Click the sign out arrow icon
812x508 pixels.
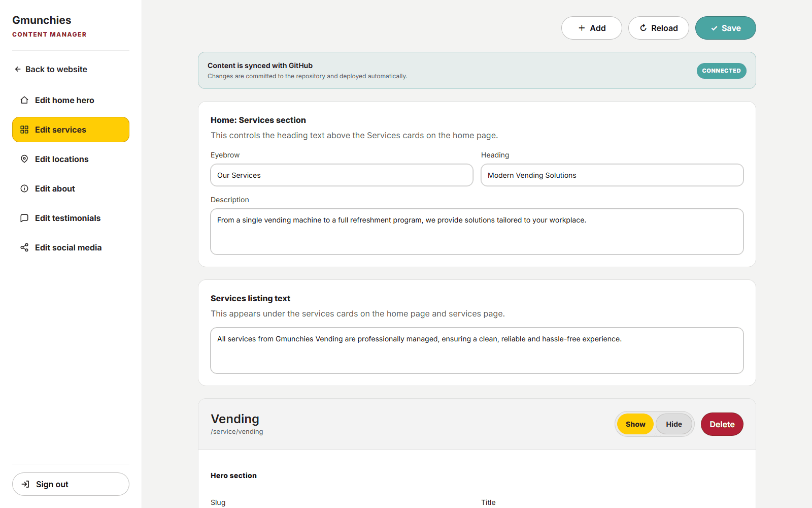(x=25, y=484)
